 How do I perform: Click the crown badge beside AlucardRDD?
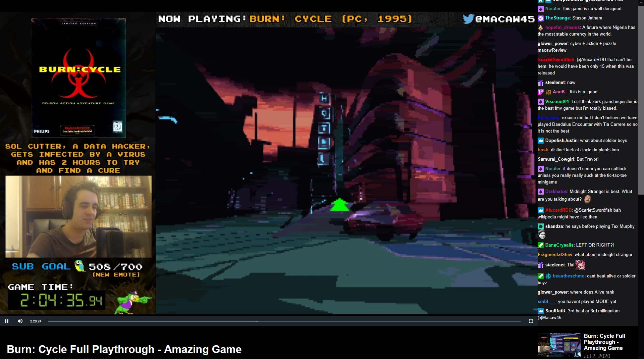point(541,210)
